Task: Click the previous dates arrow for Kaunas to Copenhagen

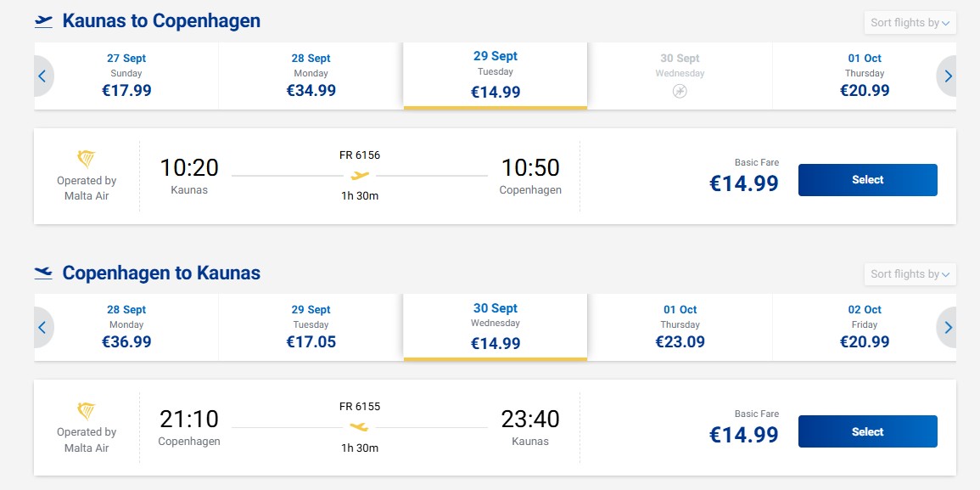Action: pyautogui.click(x=43, y=76)
